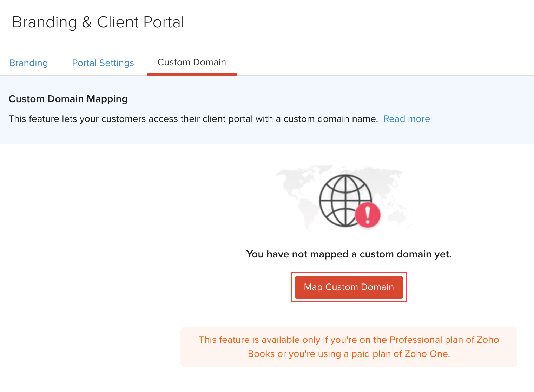Image resolution: width=534 pixels, height=392 pixels.
Task: Click the red underline beneath Custom Domain tab
Action: point(192,74)
